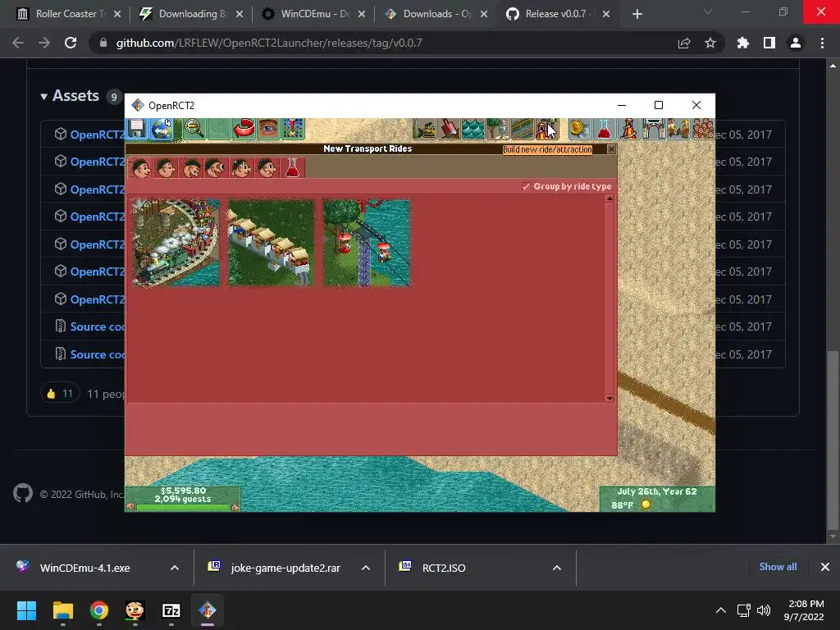Switch to the third face tab, roller coasters

(x=191, y=167)
